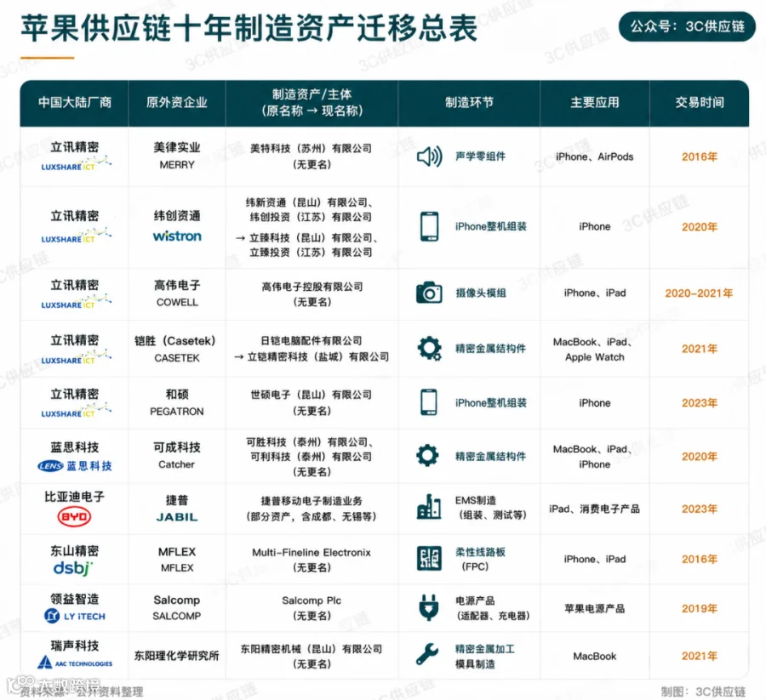The image size is (766, 700).
Task: Click the circuit board icon beside 柔性线路板
Action: (429, 559)
